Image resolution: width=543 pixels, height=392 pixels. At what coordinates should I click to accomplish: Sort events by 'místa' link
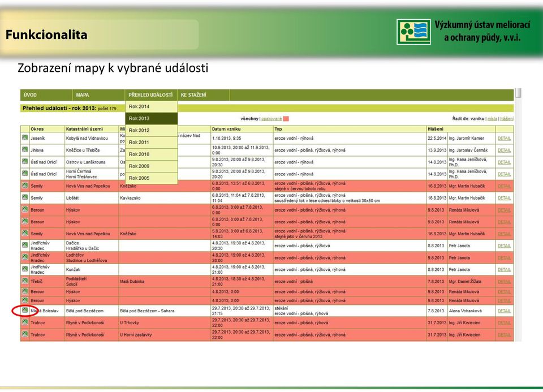pos(492,119)
